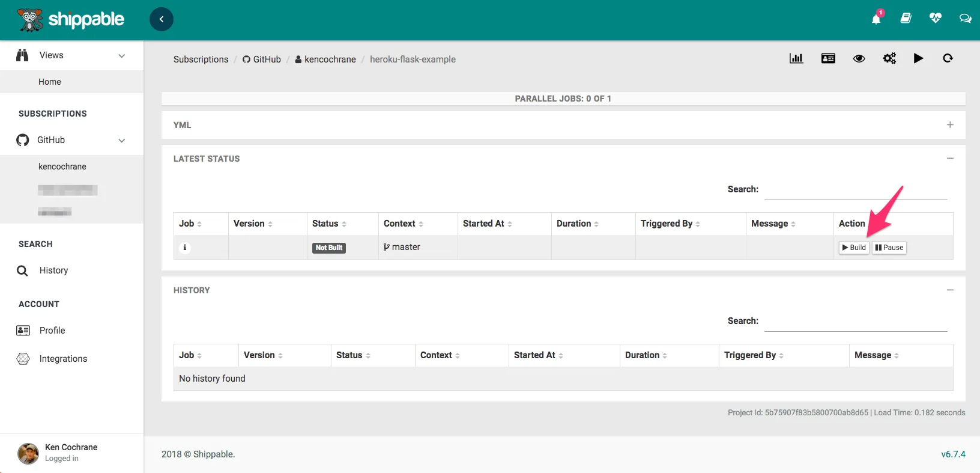
Task: Click the No history found row
Action: pos(563,379)
